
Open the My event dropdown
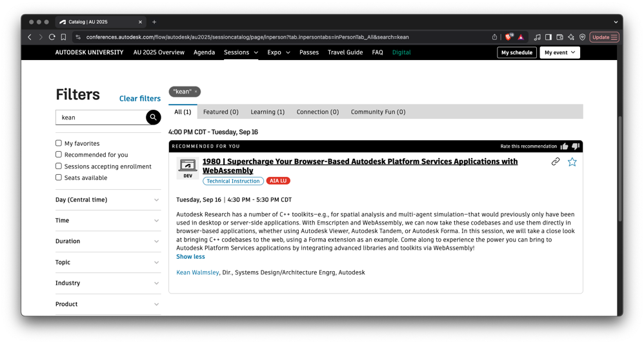click(x=559, y=52)
